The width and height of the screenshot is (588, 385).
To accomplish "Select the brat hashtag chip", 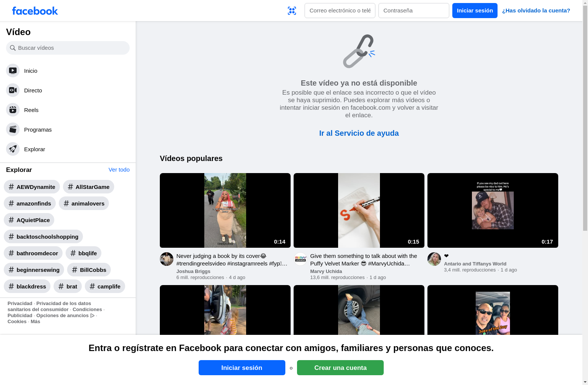I will 67,286.
